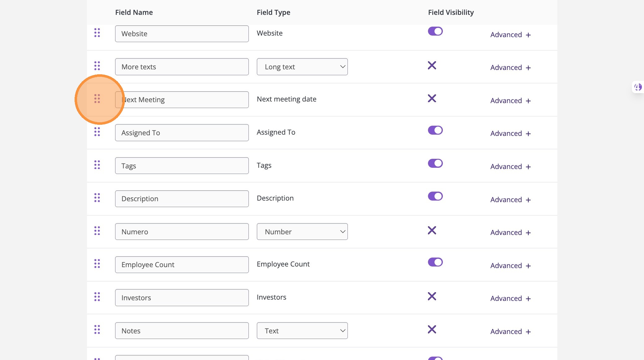Click the X icon for Next Meeting
This screenshot has height=360, width=644.
point(432,98)
